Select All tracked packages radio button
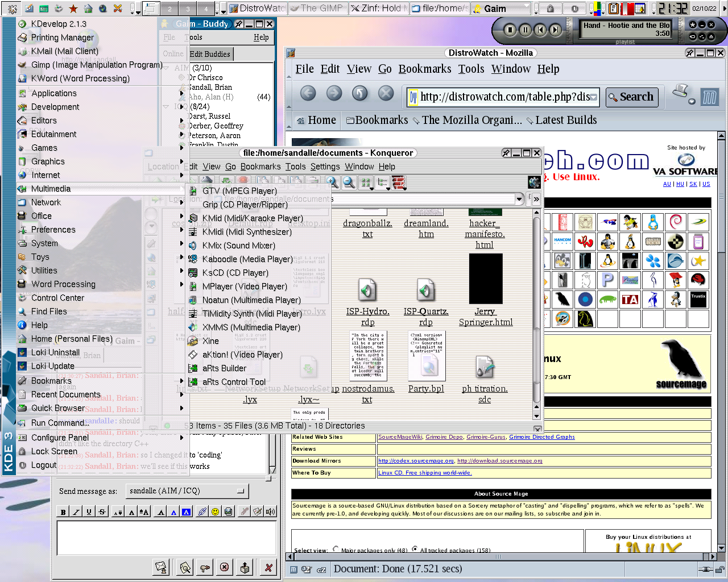This screenshot has width=728, height=582. click(415, 549)
